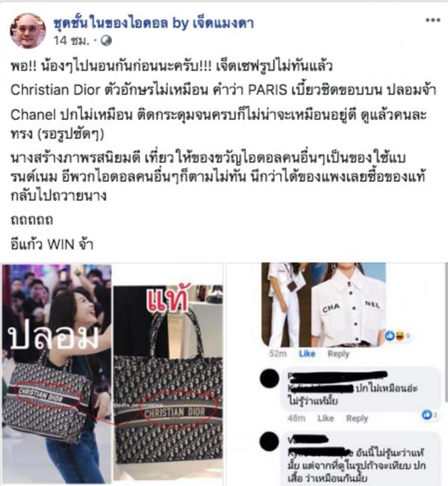Screen dimensions: 448x486
Task: Open the genuine Dior bag photo labeled แท้
Action: point(168,383)
